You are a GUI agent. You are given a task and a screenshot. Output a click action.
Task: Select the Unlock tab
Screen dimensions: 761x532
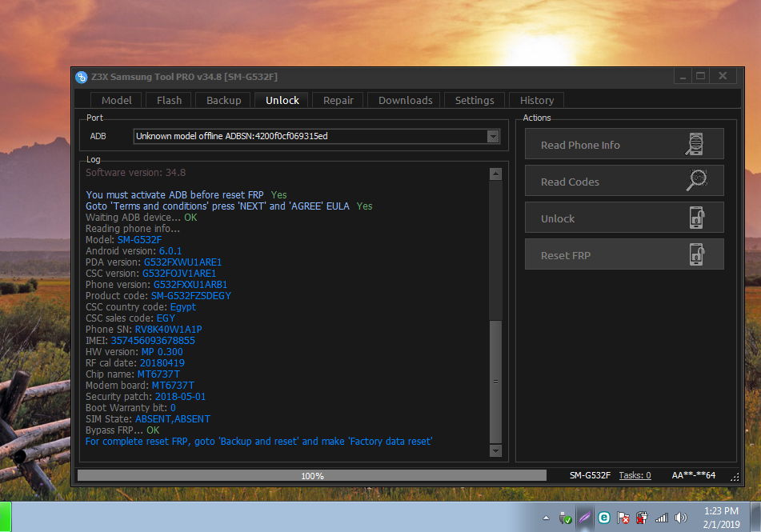pos(282,100)
